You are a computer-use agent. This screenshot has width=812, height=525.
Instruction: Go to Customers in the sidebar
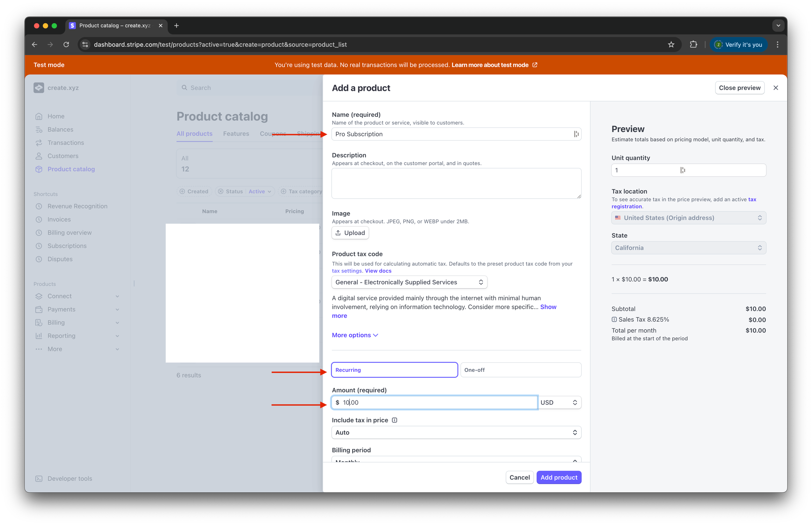tap(63, 156)
